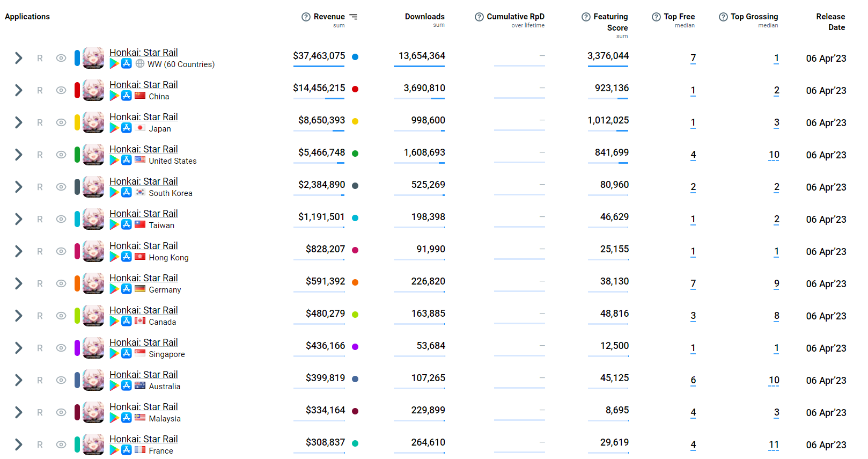This screenshot has width=868, height=459.
Task: Toggle eye visibility for Hong Kong row
Action: [x=61, y=251]
